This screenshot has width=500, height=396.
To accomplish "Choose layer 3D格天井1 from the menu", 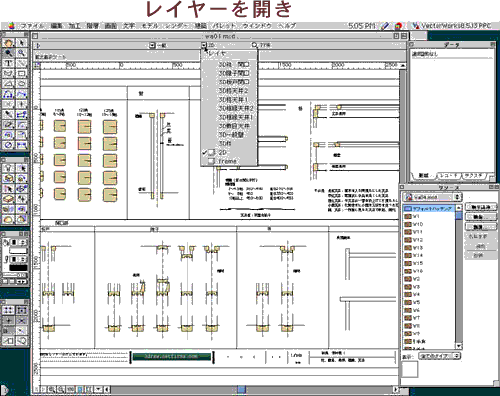I will tap(229, 100).
